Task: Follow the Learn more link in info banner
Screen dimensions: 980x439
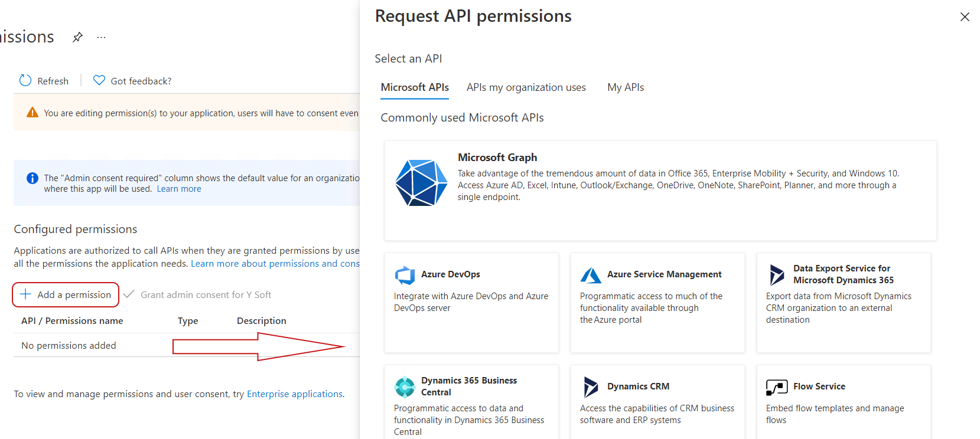Action: pos(179,189)
